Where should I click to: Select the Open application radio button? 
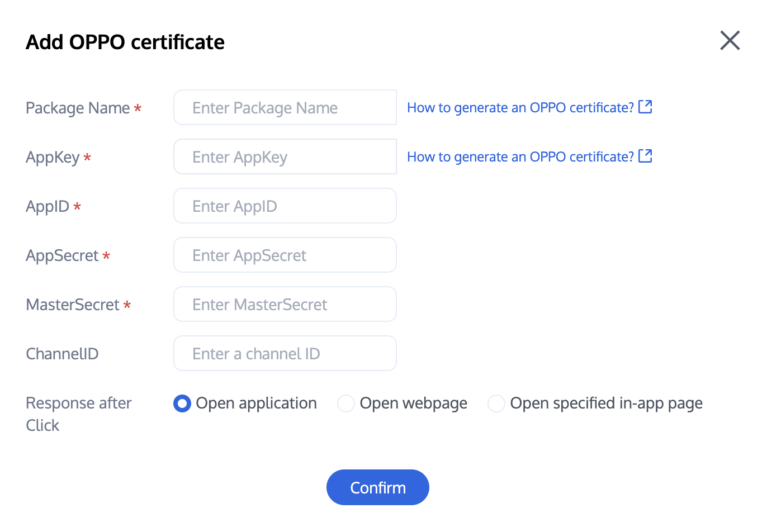click(x=182, y=403)
